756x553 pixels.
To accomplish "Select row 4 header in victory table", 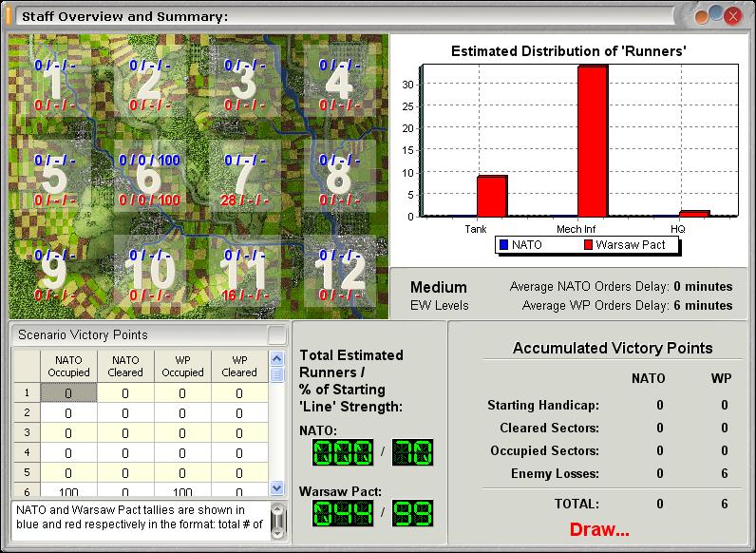I will [x=27, y=452].
